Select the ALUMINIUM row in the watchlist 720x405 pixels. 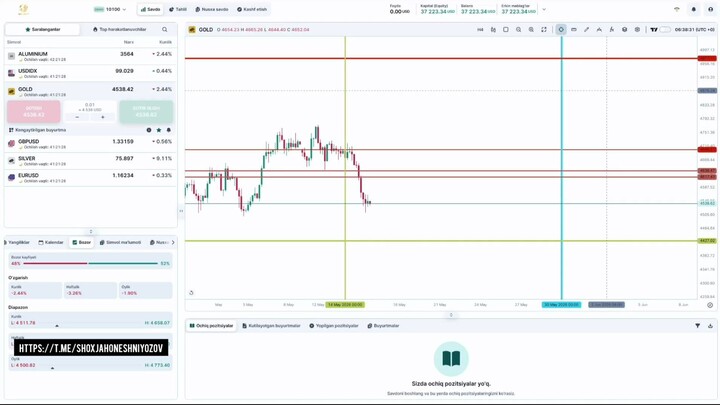pos(90,56)
